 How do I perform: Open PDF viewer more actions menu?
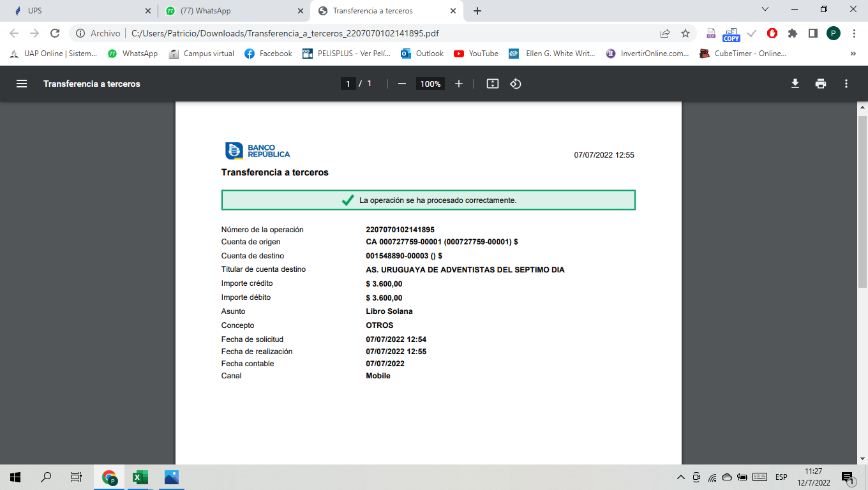846,84
